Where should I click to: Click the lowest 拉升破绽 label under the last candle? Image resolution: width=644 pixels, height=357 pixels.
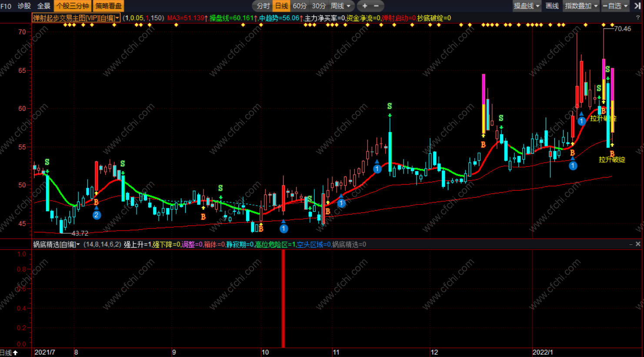click(x=612, y=159)
